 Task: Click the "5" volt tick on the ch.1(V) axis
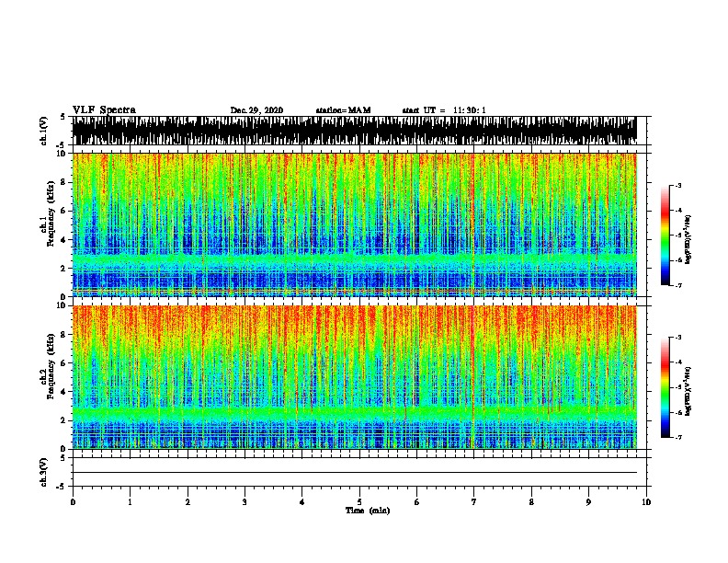[63, 117]
